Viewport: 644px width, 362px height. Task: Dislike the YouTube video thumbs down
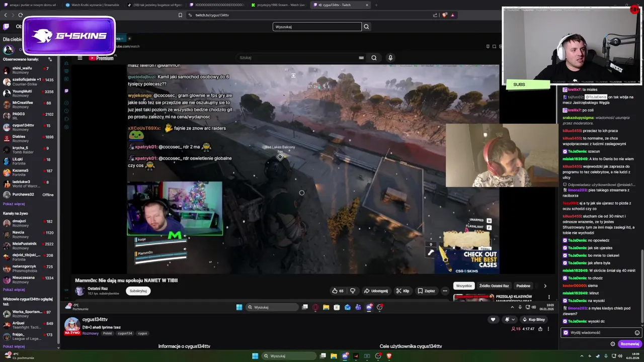coord(353,291)
